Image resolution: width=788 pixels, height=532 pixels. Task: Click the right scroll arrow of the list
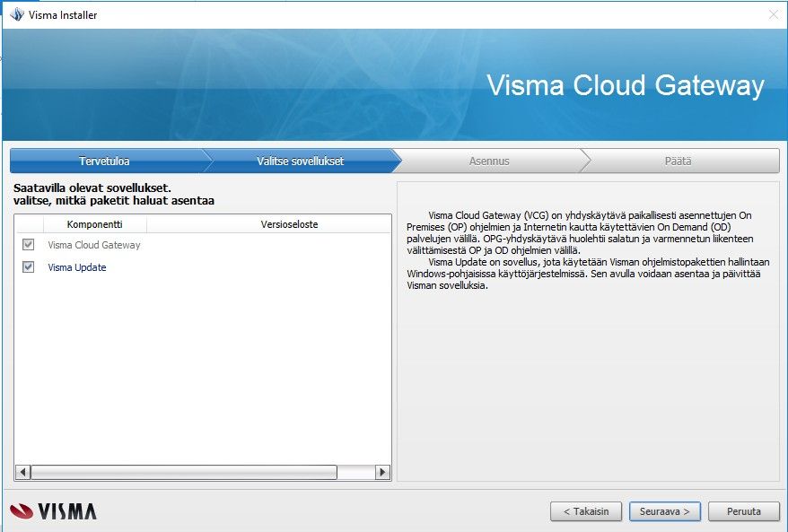click(382, 472)
